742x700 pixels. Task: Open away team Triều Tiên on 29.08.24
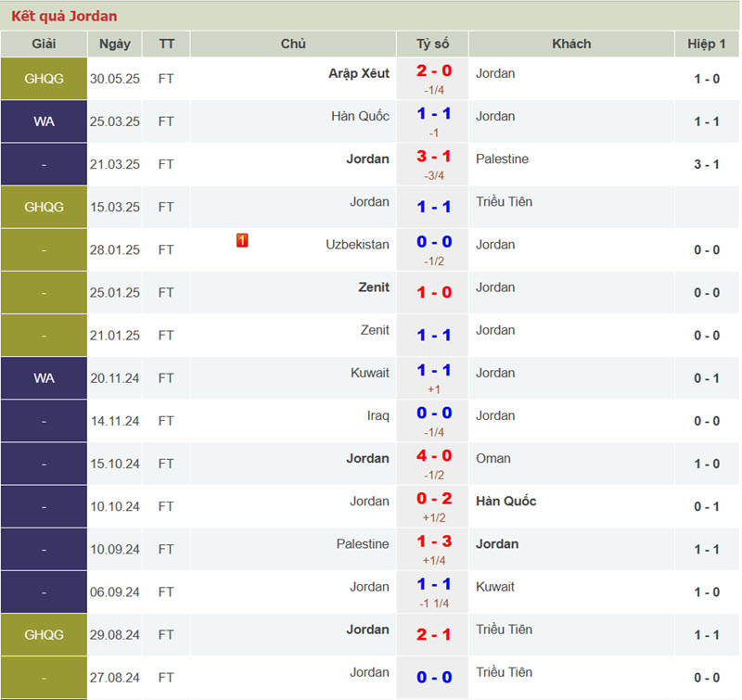point(504,630)
